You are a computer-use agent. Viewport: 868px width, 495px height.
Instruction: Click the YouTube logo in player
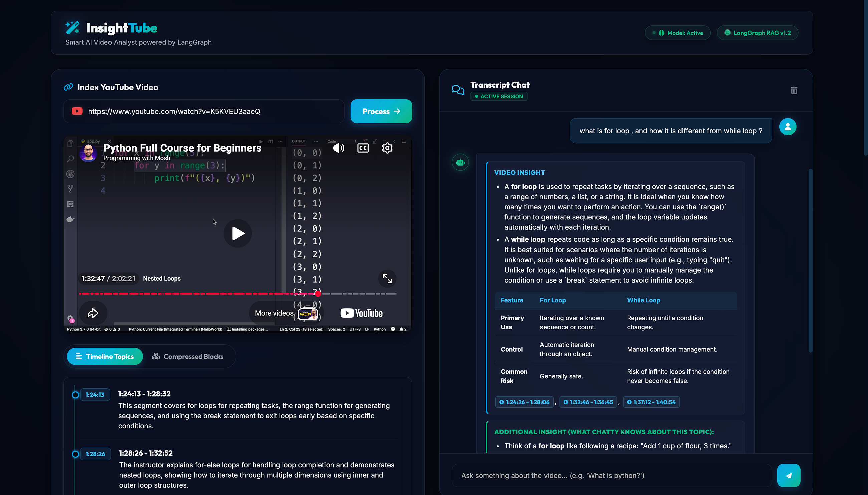tap(361, 313)
